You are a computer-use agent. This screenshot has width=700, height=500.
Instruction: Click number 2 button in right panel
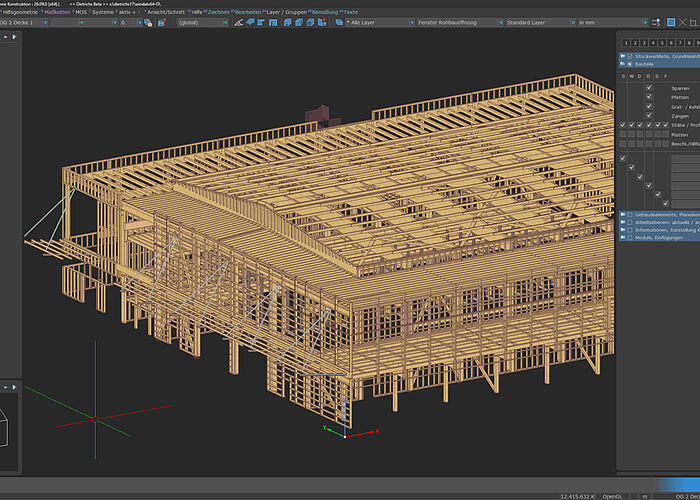coord(635,43)
